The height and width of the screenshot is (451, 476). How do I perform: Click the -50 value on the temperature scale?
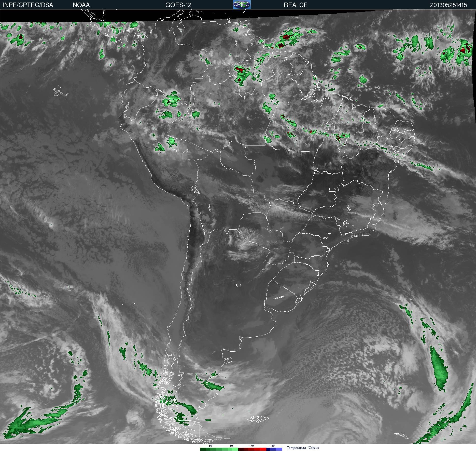210,446
